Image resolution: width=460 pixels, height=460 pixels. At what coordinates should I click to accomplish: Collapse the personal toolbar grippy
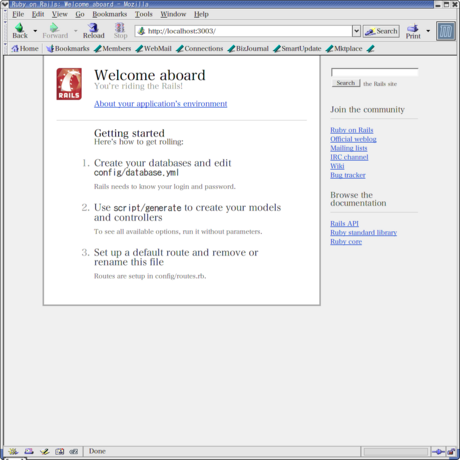coord(5,49)
